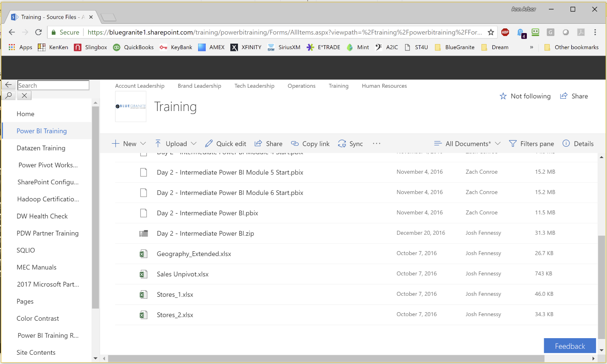Click Copy link command
This screenshot has width=607, height=364.
tap(310, 144)
